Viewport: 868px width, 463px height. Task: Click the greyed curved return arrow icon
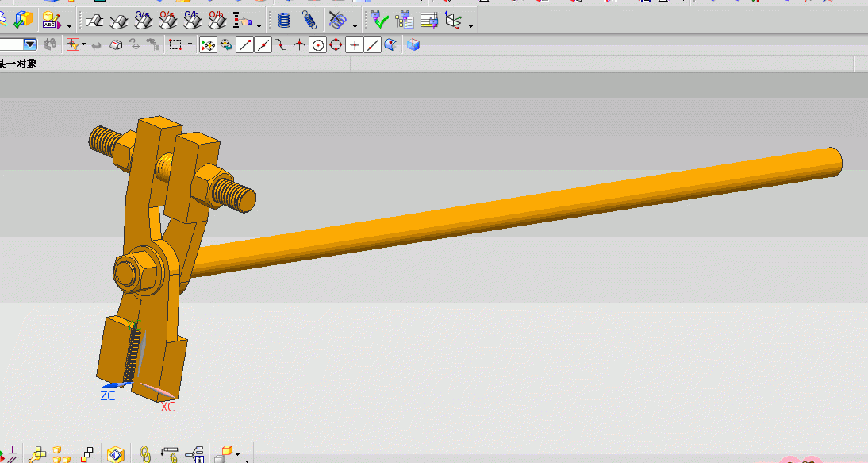tap(96, 45)
